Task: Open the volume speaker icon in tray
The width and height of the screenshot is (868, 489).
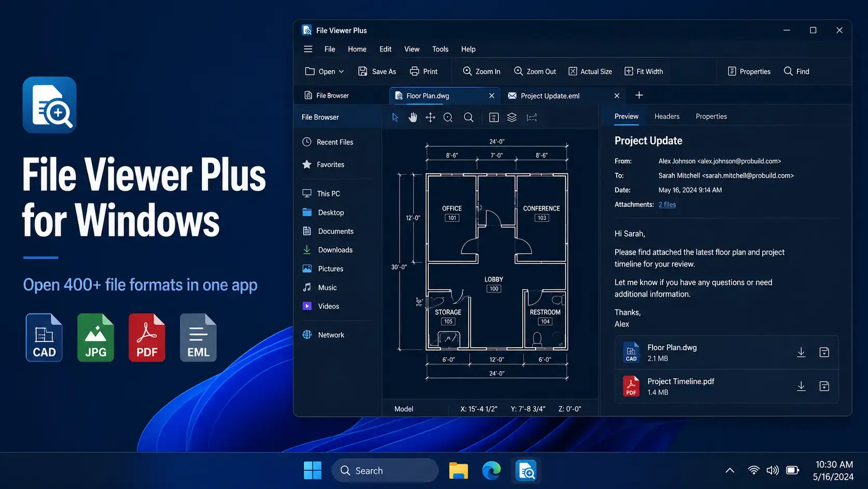Action: tap(772, 470)
